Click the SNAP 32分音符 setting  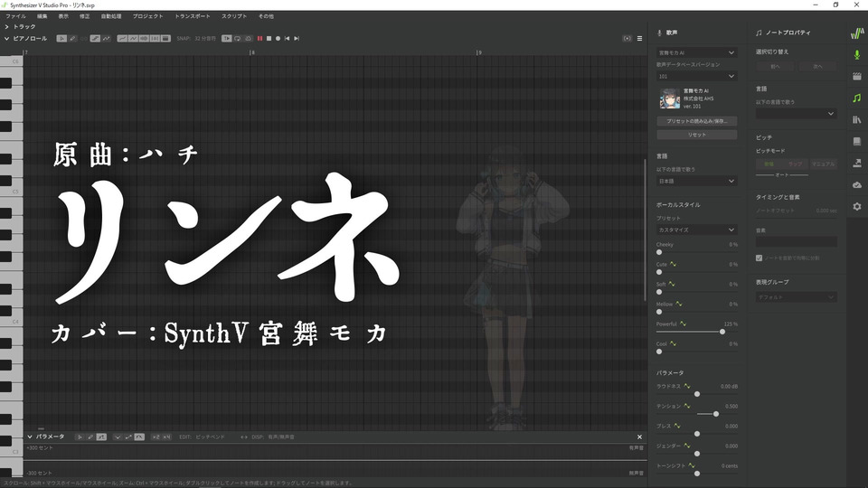point(196,39)
